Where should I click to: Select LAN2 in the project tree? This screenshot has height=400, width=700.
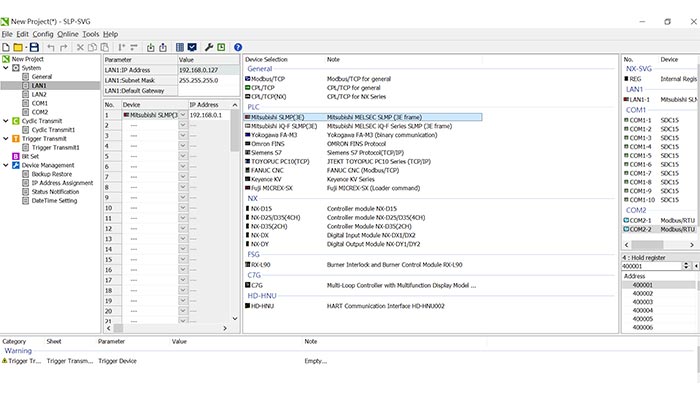coord(39,94)
